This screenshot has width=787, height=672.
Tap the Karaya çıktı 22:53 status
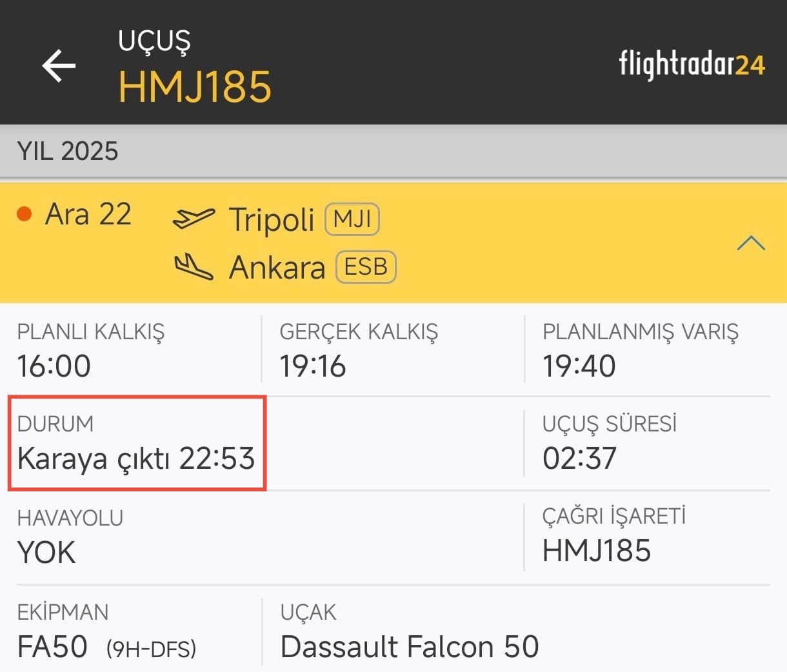[x=136, y=458]
